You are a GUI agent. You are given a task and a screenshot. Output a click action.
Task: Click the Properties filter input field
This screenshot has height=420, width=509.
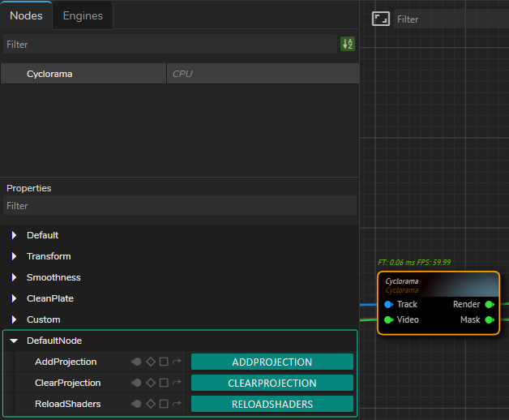click(178, 206)
